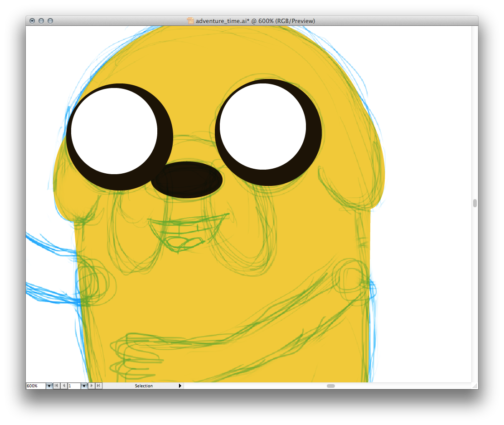Select the left eye white circle
Viewport: 504px width, 425px height.
coord(114,131)
